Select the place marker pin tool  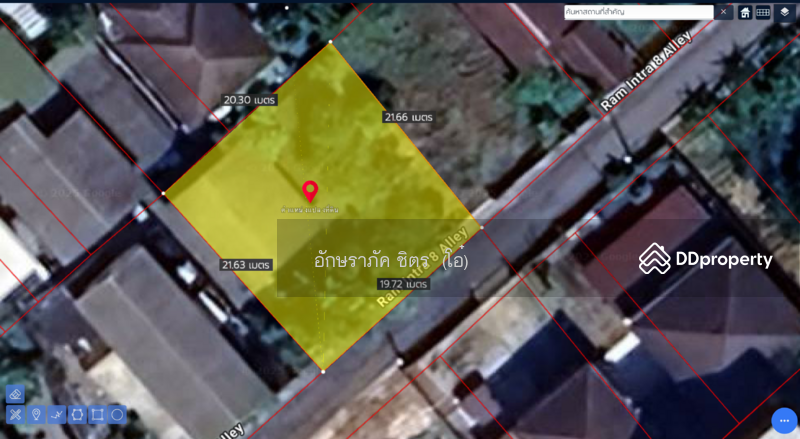36,414
